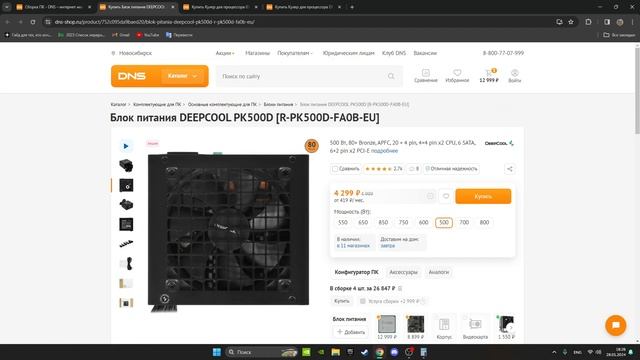640x360 pixels.
Task: Click the подробнее link in specs
Action: click(384, 151)
